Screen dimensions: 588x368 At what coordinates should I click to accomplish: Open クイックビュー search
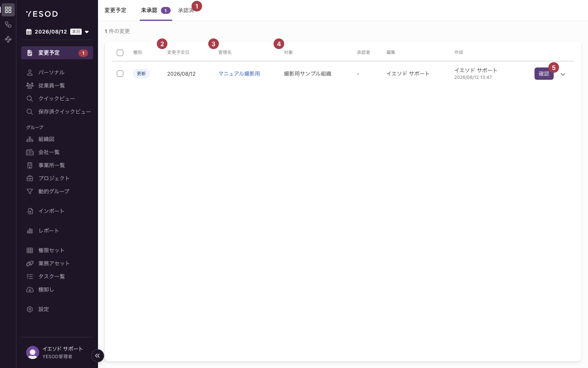(57, 99)
